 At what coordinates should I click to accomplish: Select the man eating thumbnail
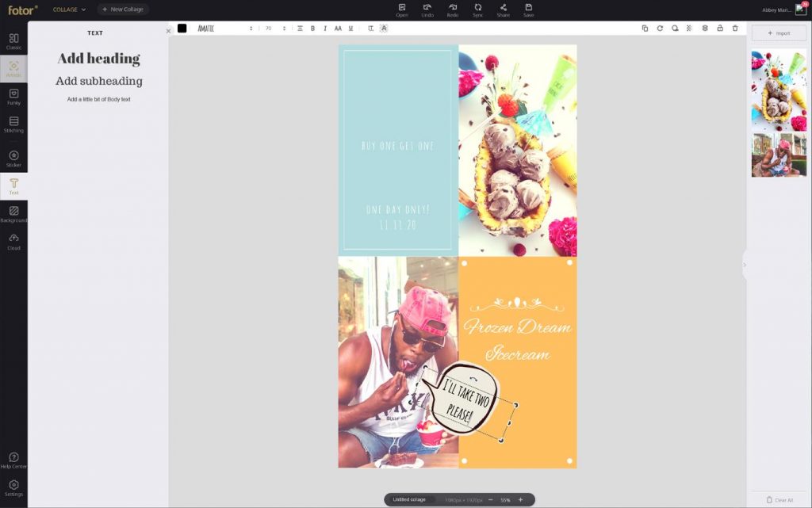(x=779, y=155)
